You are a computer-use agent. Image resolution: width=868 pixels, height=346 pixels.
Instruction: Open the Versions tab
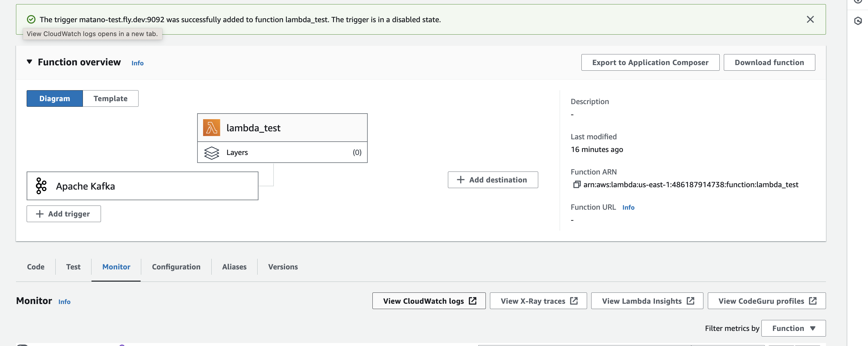(283, 266)
